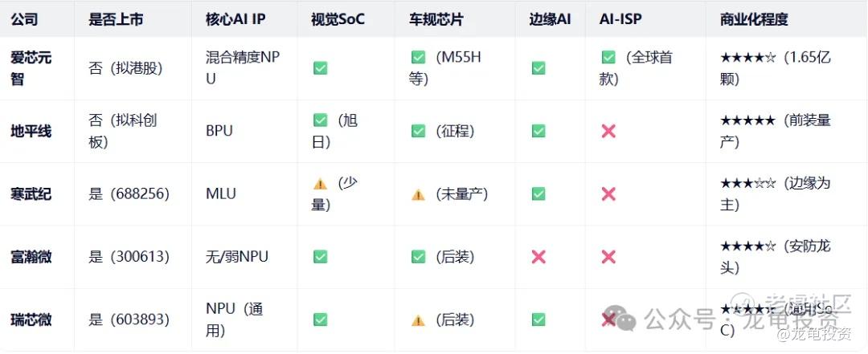Click the 寒武纪 company name
The width and height of the screenshot is (868, 354).
click(31, 194)
